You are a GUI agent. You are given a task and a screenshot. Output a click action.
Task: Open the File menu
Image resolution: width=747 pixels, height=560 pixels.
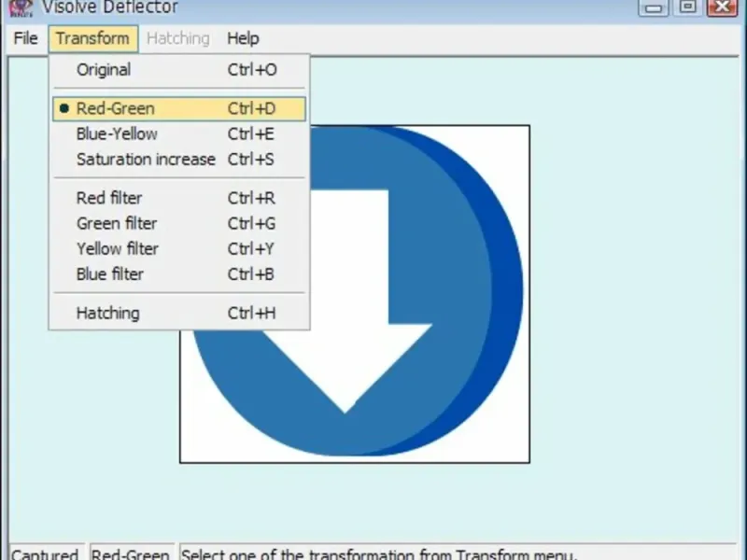(x=26, y=38)
